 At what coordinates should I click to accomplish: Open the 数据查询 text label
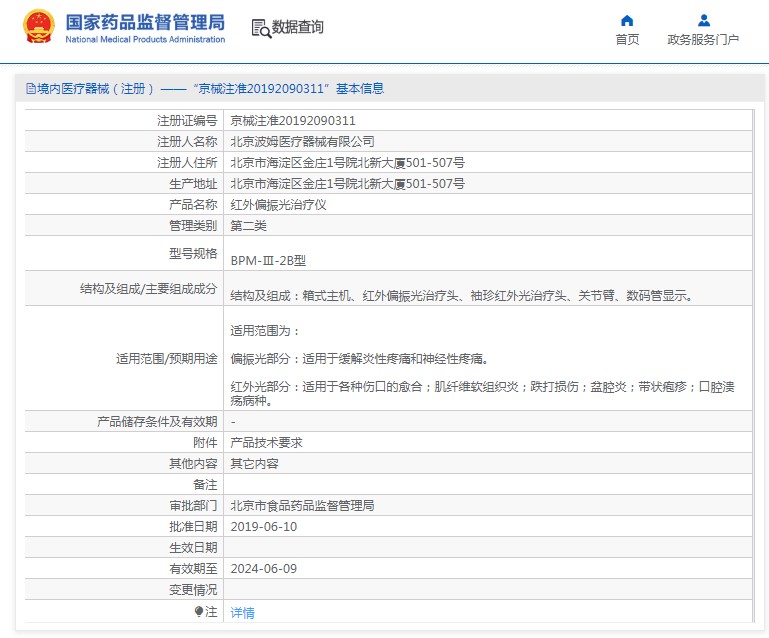298,28
